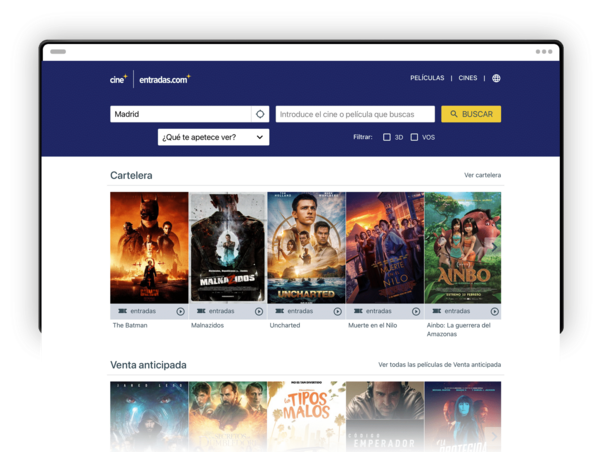Click the Filtrar label

[363, 137]
